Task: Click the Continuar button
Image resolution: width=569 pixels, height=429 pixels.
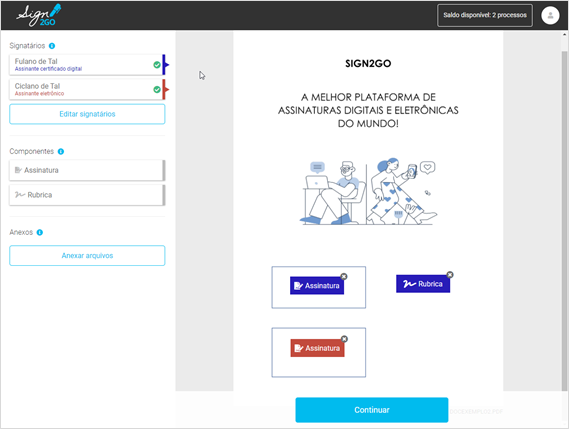Action: click(372, 410)
